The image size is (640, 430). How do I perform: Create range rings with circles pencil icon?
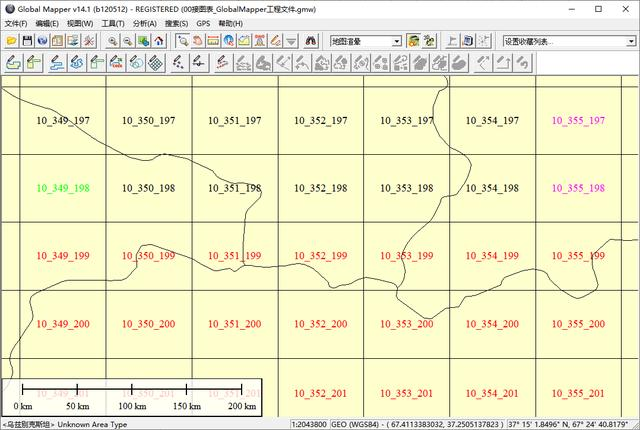click(x=136, y=63)
